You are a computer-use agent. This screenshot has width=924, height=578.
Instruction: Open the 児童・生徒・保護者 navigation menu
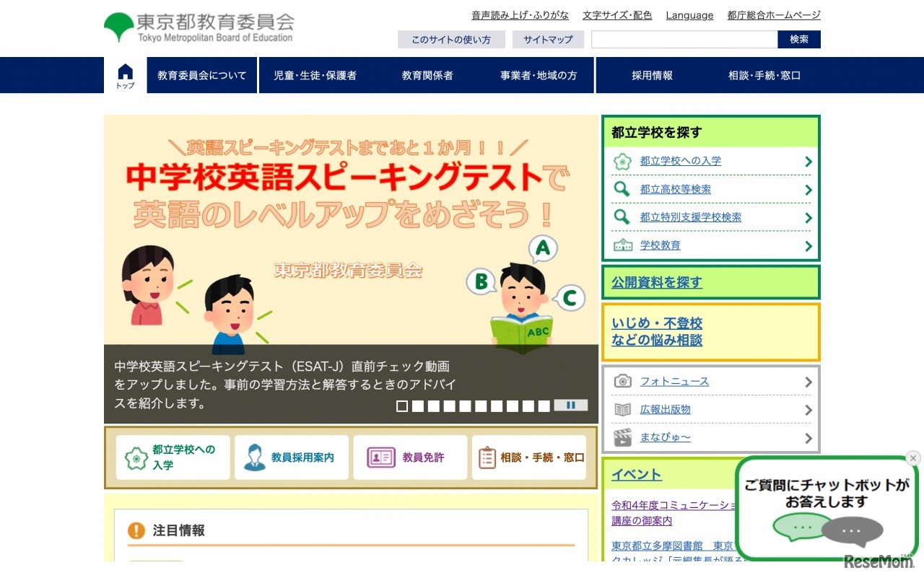point(315,75)
